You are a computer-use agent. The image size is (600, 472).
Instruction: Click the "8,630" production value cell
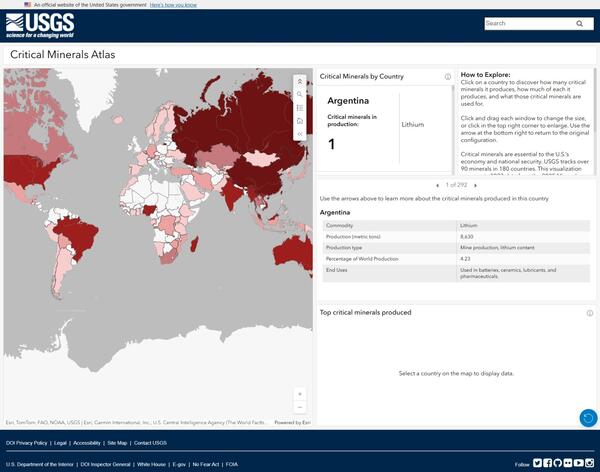click(x=466, y=237)
